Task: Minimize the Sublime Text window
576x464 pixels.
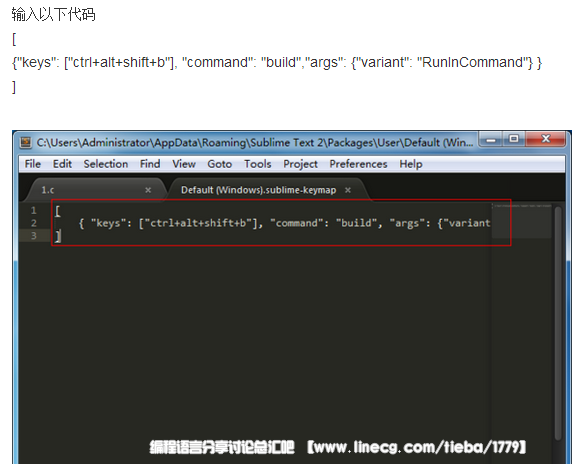Action: [x=491, y=140]
